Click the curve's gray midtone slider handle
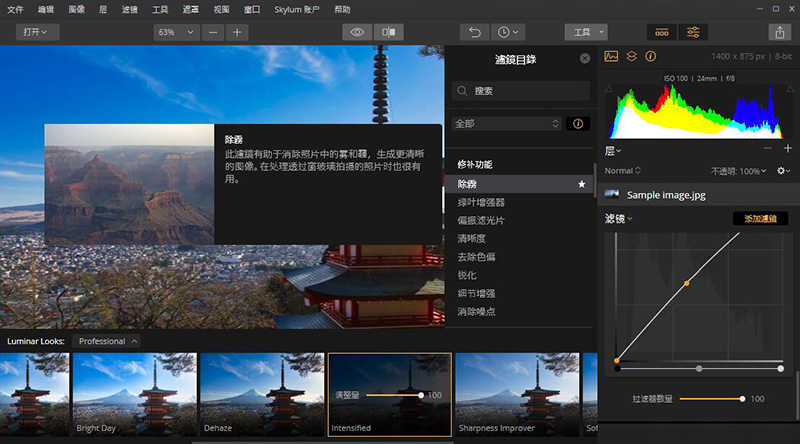 pos(699,368)
